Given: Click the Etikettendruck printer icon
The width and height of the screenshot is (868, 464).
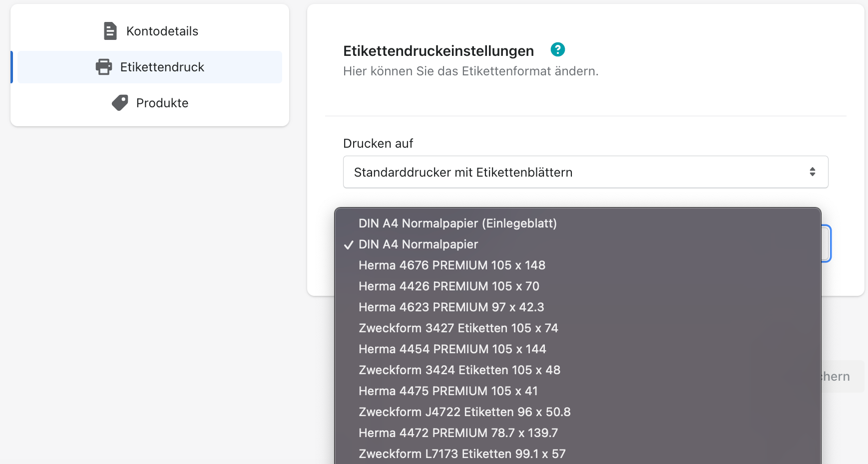Looking at the screenshot, I should (104, 67).
